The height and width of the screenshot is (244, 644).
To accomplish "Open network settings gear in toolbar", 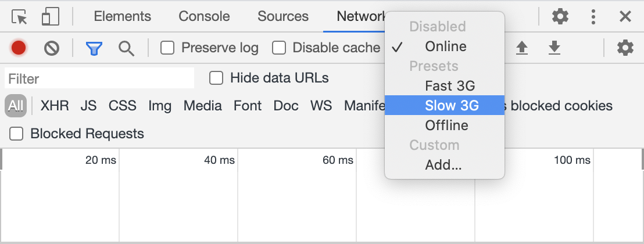I will pyautogui.click(x=625, y=48).
